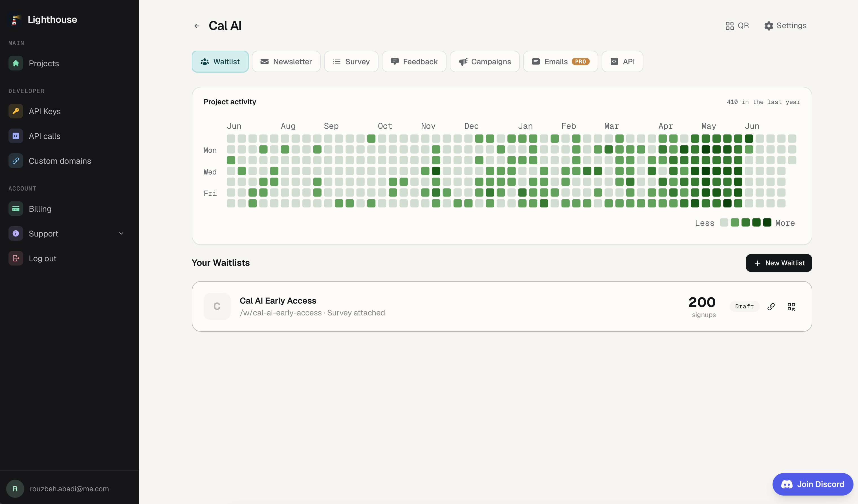Click the 'API Keys' sidebar label
Image resolution: width=858 pixels, height=504 pixels.
pyautogui.click(x=45, y=111)
